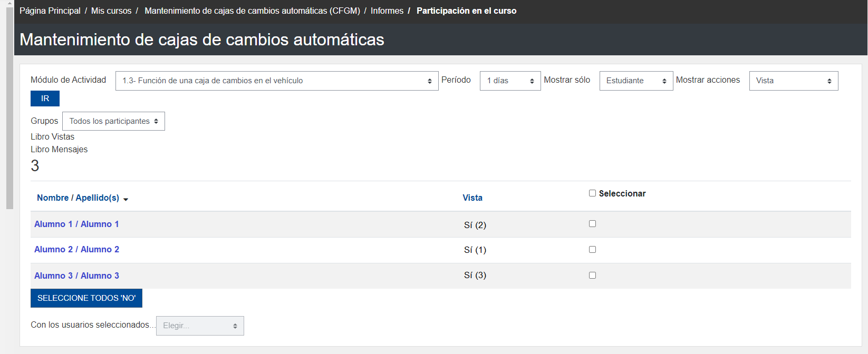868x354 pixels.
Task: Click the SELECCIONE TODOS 'NO' button
Action: (x=86, y=298)
